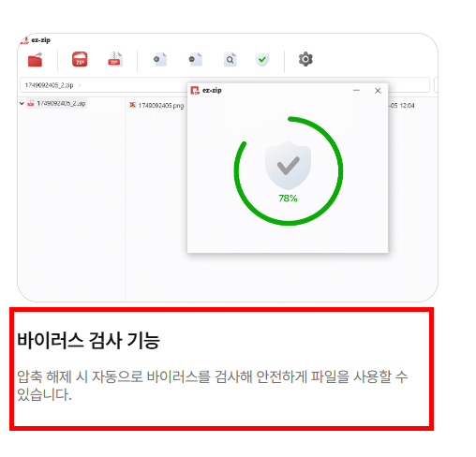
Task: Click the add file icon in toolbar
Action: click(x=160, y=59)
